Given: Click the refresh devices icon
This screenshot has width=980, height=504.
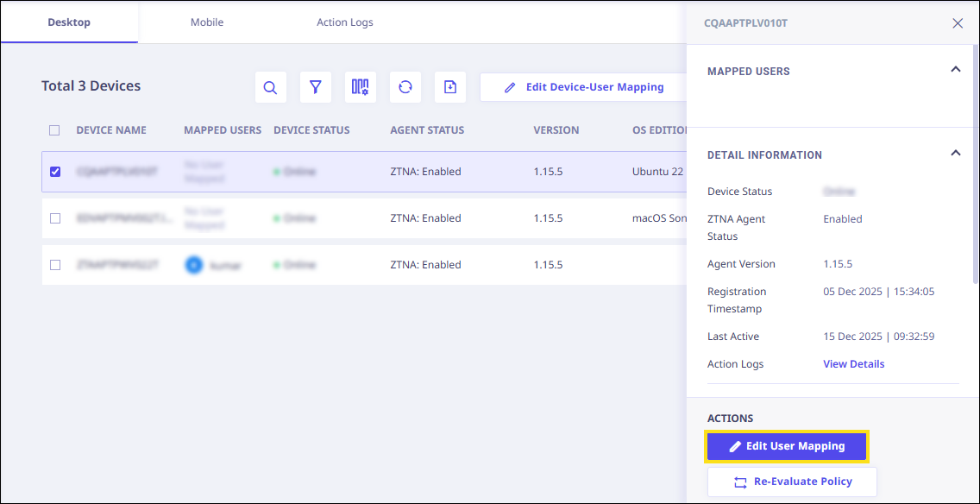Looking at the screenshot, I should 405,87.
